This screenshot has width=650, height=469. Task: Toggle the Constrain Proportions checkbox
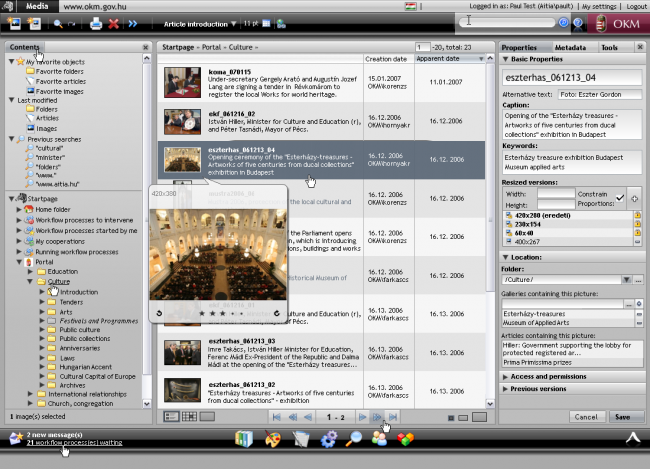click(620, 198)
